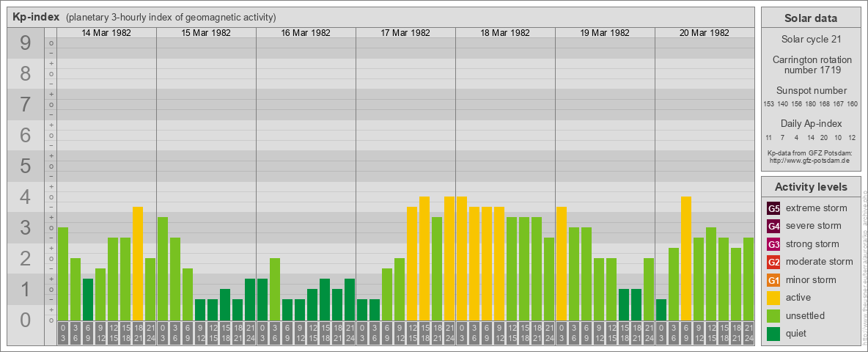Screen dimensions: 868x352
Task: Click the yellow 18-21 bar on 14 Mar
Action: (x=138, y=263)
